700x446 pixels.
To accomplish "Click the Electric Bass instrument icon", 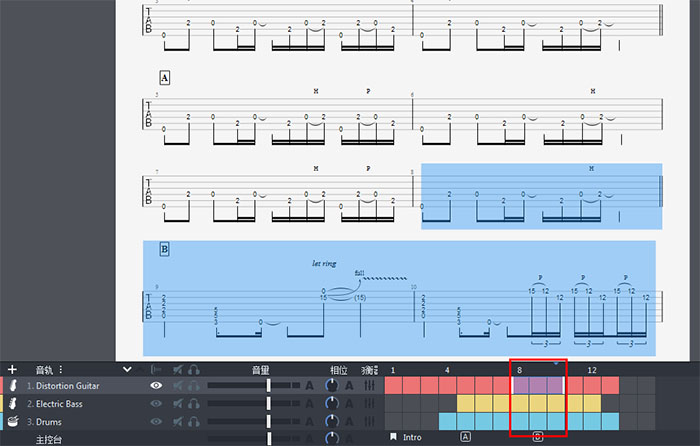I will [15, 403].
